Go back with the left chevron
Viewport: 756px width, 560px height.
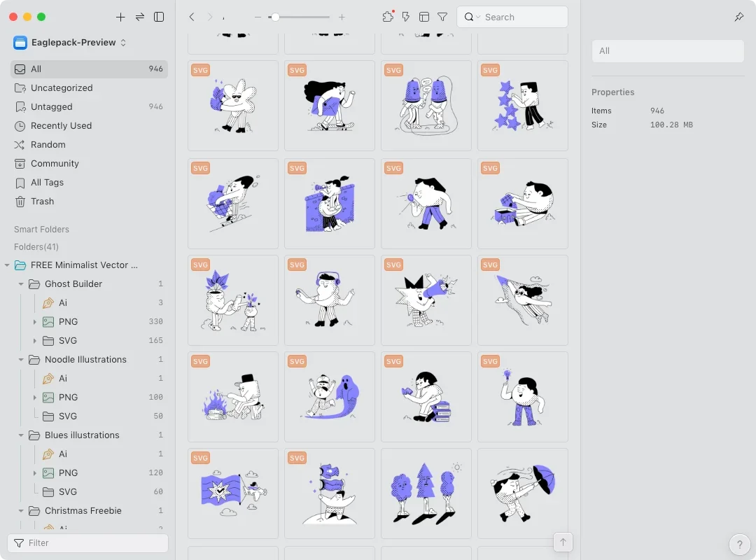(x=192, y=17)
